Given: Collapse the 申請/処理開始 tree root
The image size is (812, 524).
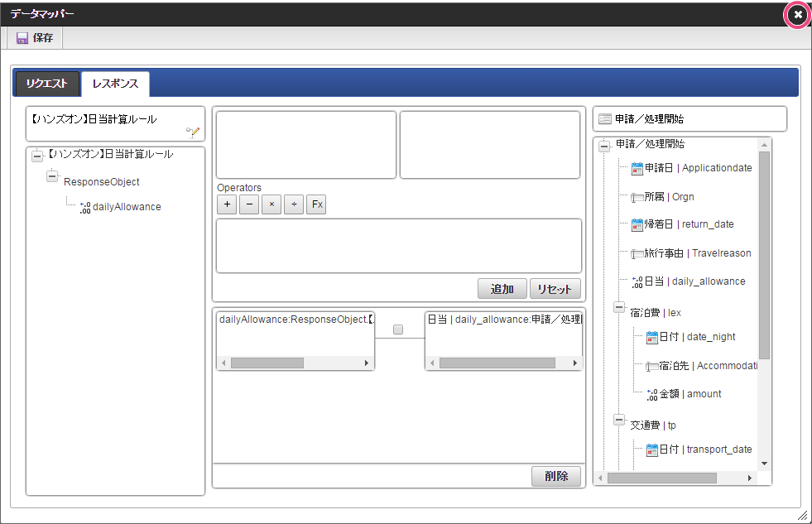Looking at the screenshot, I should click(603, 146).
